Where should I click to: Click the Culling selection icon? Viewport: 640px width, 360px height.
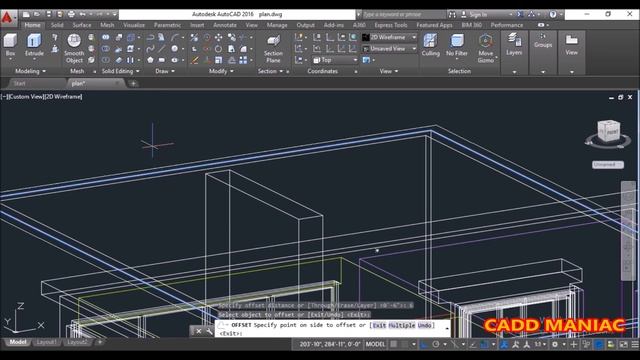(x=431, y=45)
